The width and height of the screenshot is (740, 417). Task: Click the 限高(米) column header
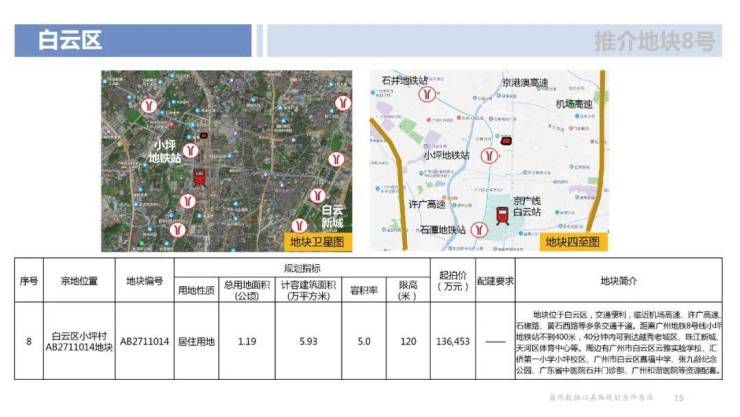(408, 290)
